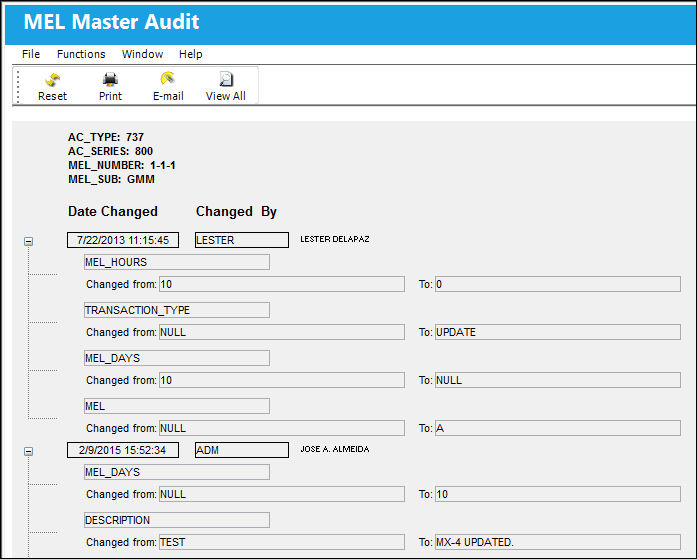
Task: Click the View All toolbar icon
Action: click(x=226, y=79)
